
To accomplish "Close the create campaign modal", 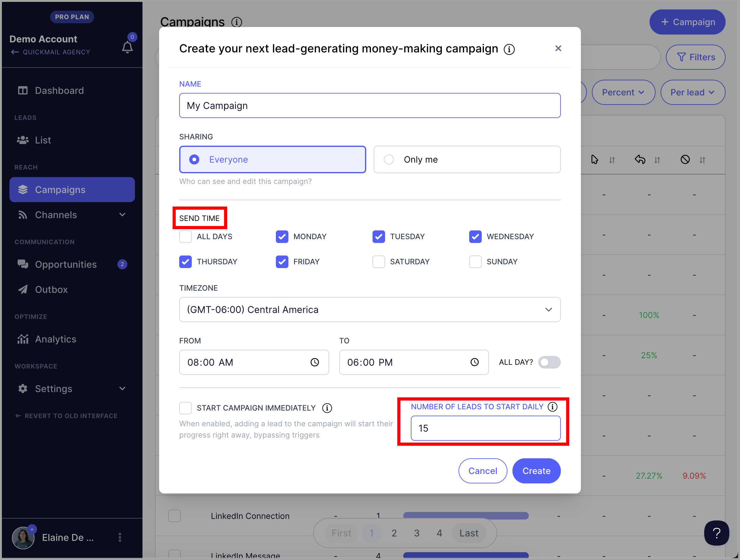I will (x=558, y=49).
